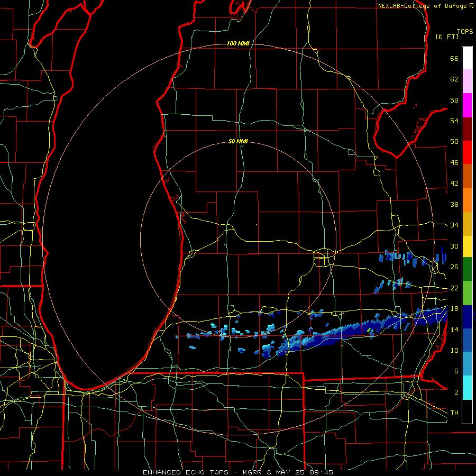Viewport: 476px width, 476px height.
Task: Click the legend value 66
Action: tap(454, 59)
